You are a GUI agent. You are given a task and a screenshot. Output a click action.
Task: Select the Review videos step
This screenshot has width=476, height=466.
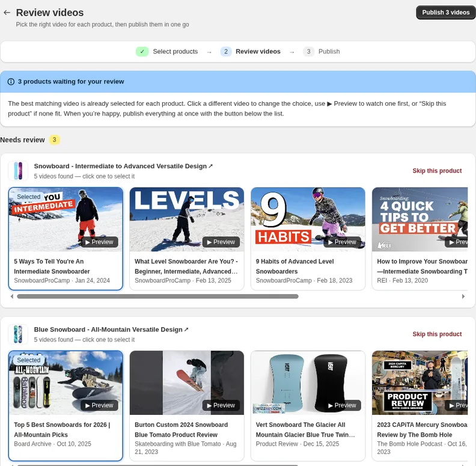pos(258,52)
